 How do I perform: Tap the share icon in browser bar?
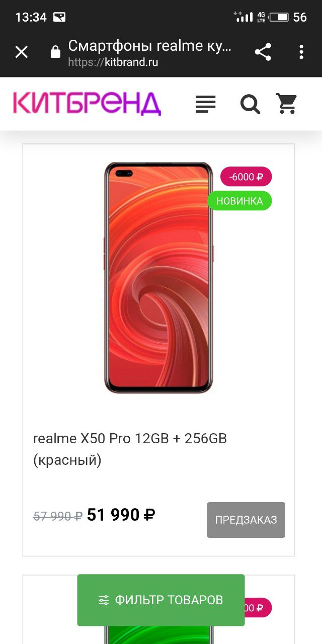click(263, 52)
